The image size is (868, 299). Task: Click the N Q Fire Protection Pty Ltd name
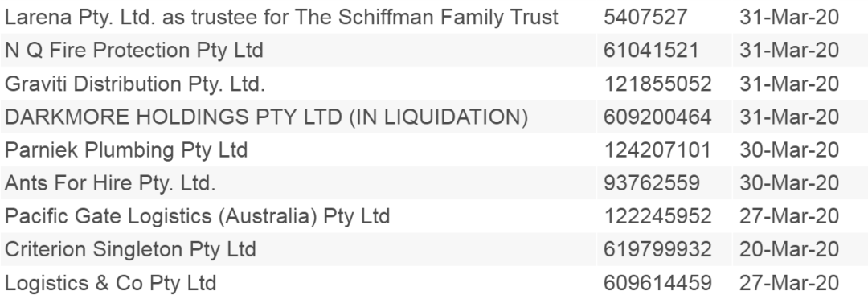134,51
